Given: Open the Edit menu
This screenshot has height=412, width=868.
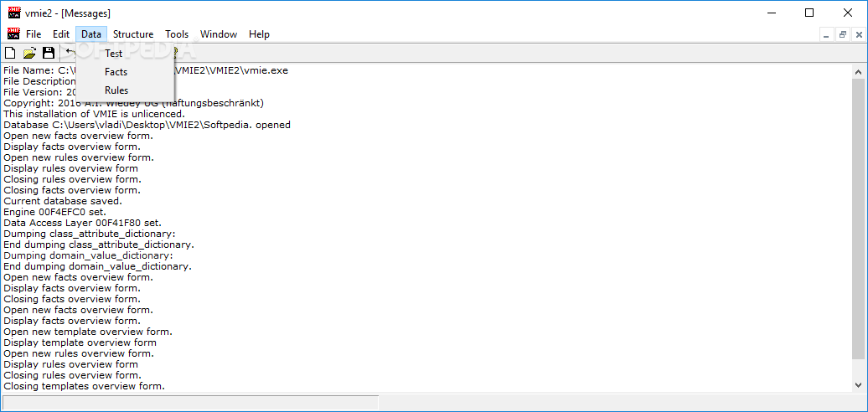Looking at the screenshot, I should pos(61,34).
